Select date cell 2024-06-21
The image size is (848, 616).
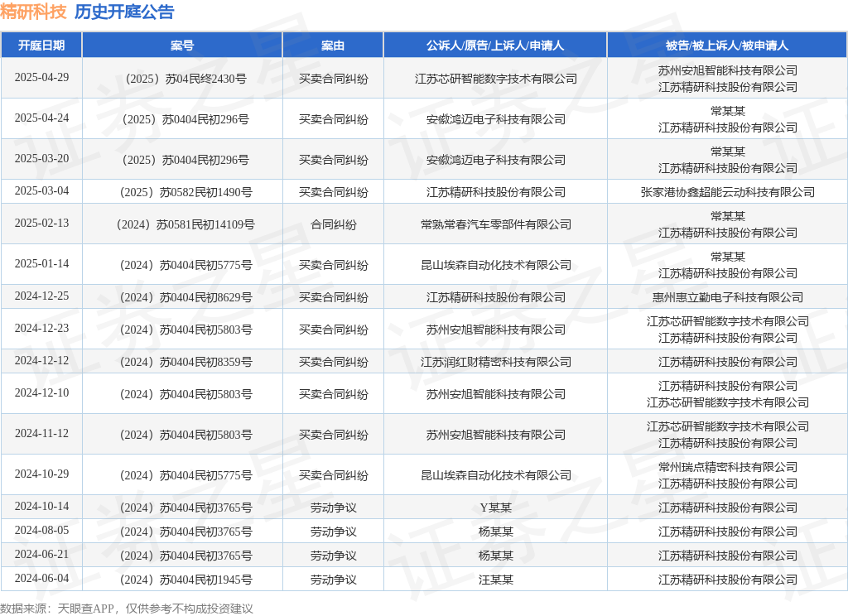[x=41, y=555]
